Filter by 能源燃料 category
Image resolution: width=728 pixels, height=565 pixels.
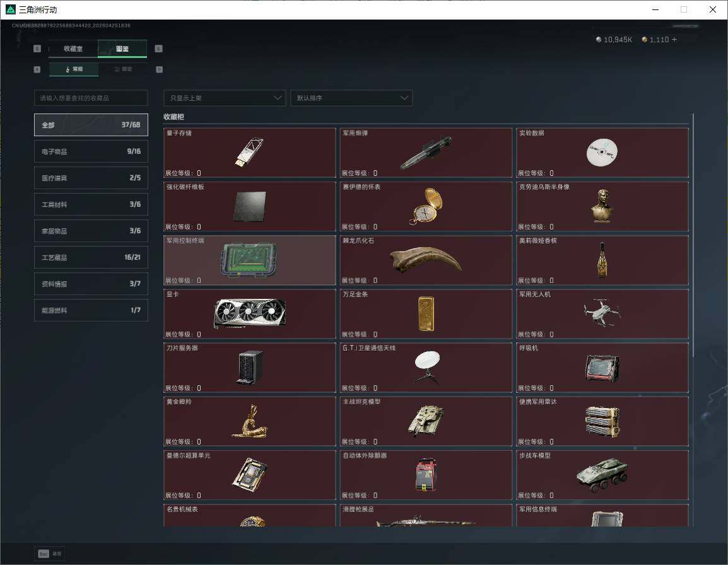91,310
